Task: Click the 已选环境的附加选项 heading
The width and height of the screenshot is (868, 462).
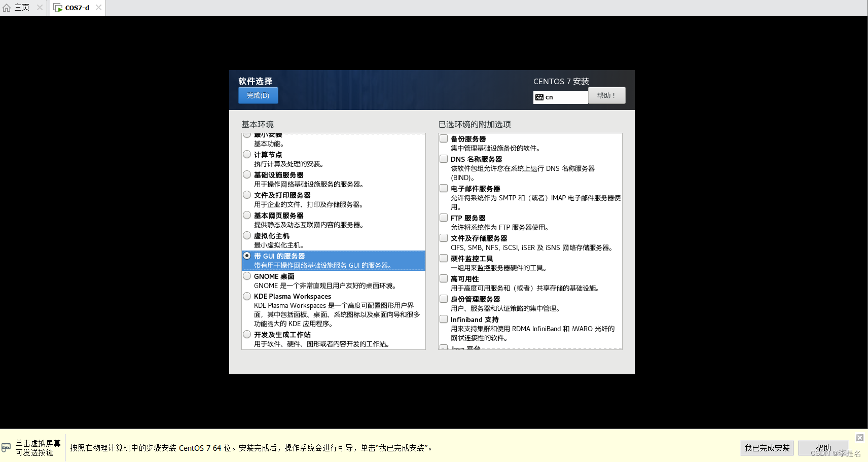Action: click(x=475, y=124)
